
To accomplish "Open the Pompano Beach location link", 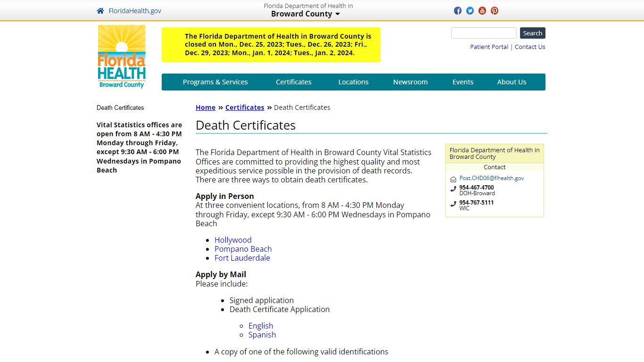I will pos(243,249).
